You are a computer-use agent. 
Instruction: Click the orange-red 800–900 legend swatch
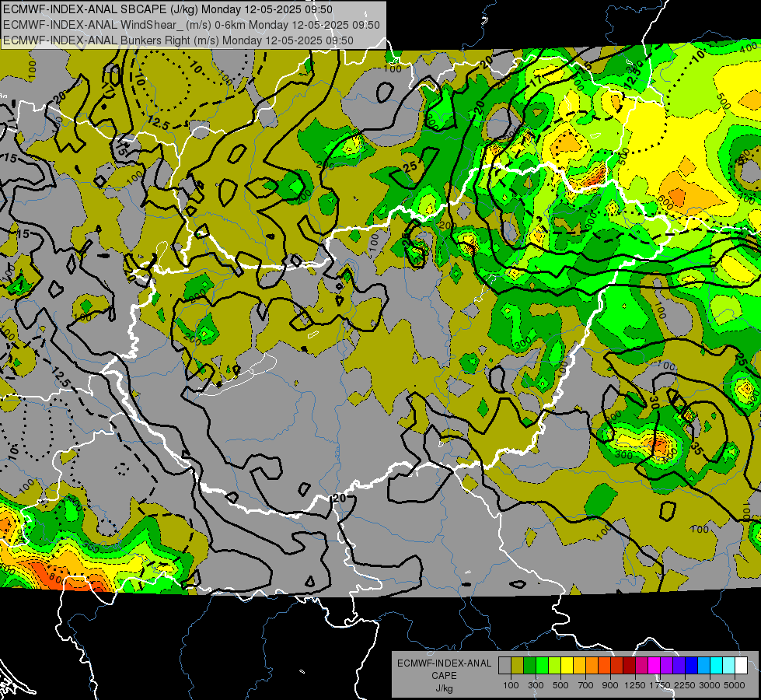tap(604, 665)
